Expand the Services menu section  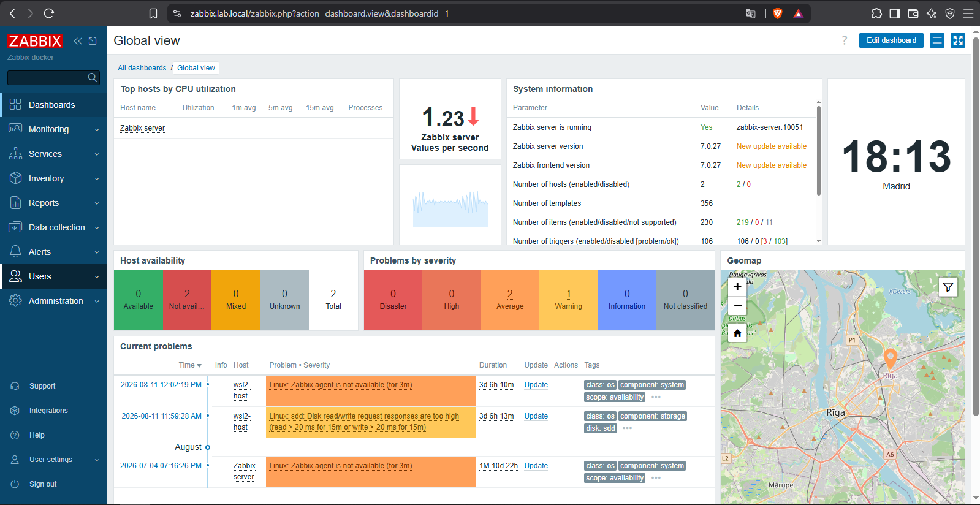[x=53, y=154]
